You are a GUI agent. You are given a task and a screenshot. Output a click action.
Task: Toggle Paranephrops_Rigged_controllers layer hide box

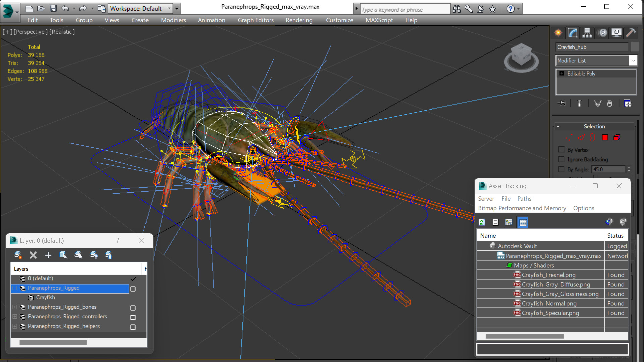pos(133,317)
